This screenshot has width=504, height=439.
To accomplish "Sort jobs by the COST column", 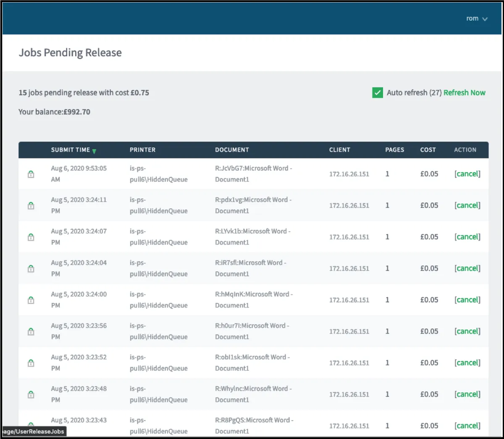I will [428, 150].
